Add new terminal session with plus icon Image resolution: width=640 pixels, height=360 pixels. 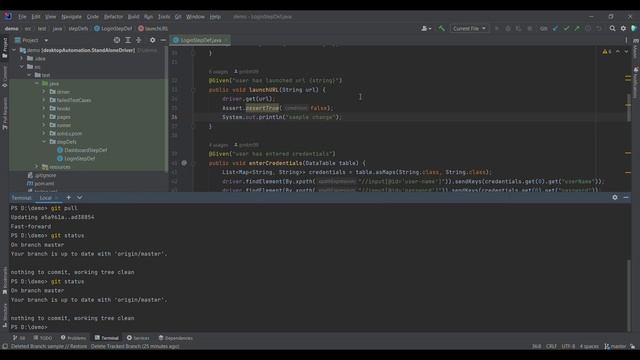click(x=69, y=198)
